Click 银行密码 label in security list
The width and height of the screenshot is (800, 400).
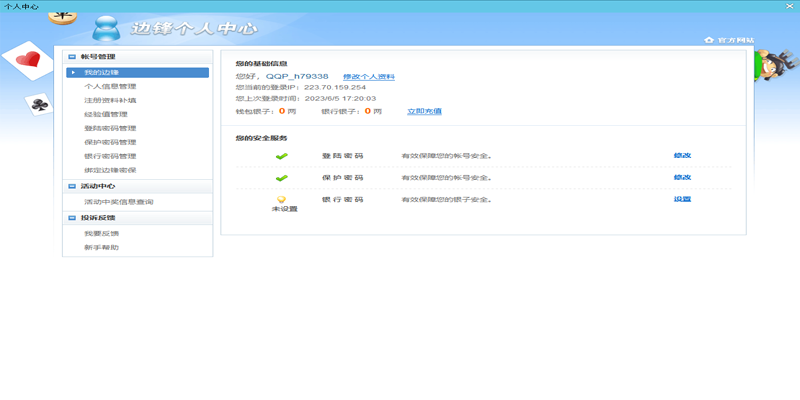click(x=342, y=199)
